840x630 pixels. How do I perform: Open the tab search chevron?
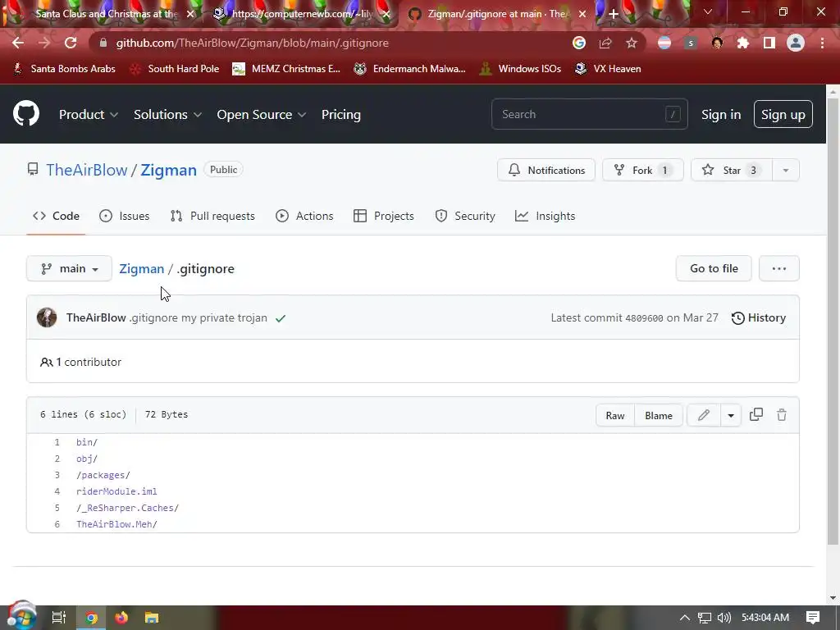(708, 11)
